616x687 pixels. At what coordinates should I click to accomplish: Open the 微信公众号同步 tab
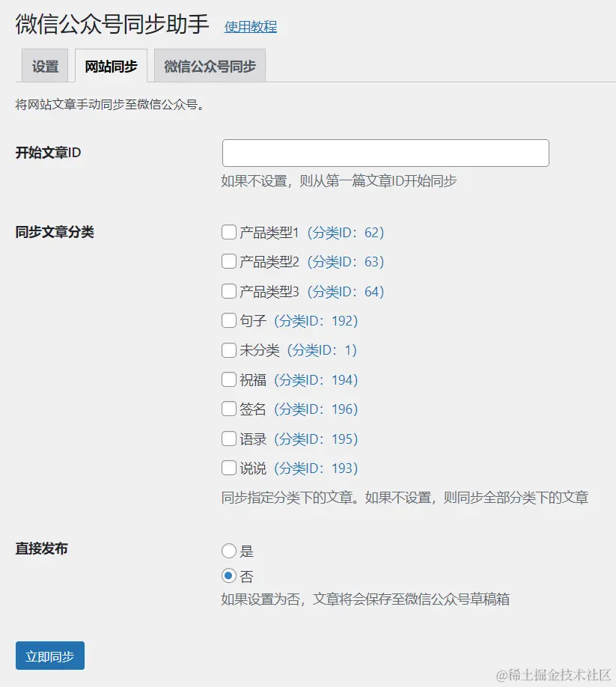point(210,66)
